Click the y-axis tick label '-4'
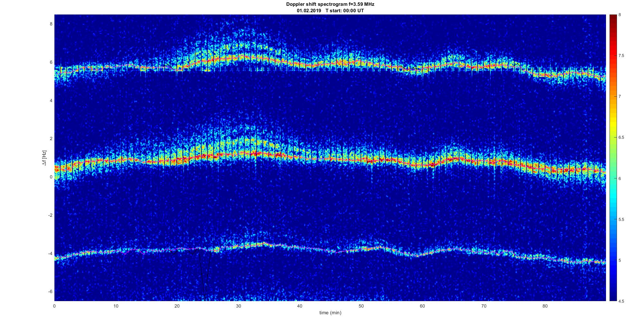This screenshot has height=323, width=644. pos(50,253)
